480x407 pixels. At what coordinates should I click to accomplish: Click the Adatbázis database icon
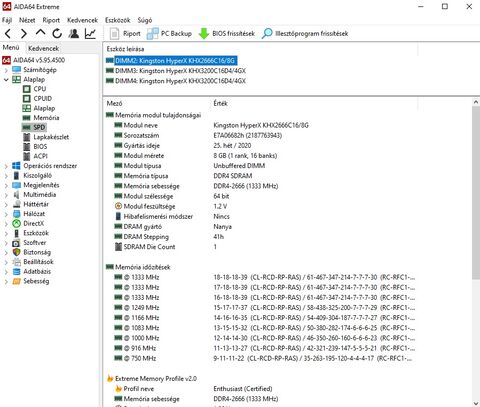tap(16, 272)
